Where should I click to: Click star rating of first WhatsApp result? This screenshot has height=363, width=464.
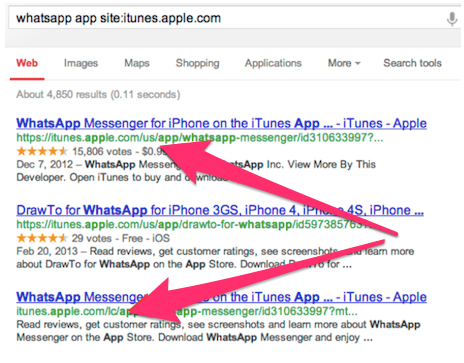click(42, 152)
